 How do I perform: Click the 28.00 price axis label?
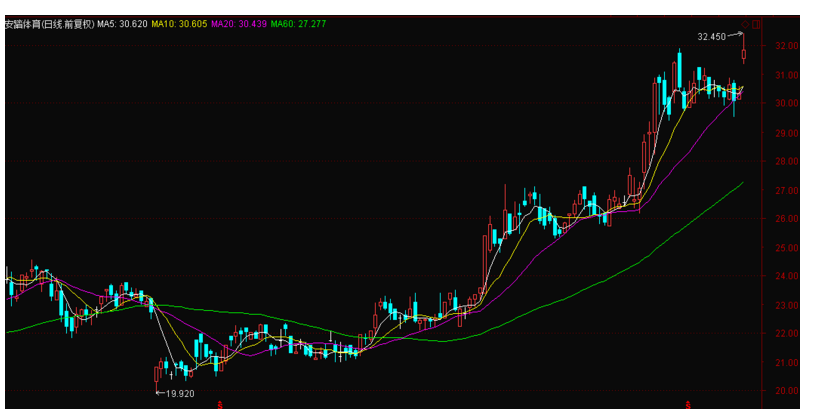click(x=787, y=162)
